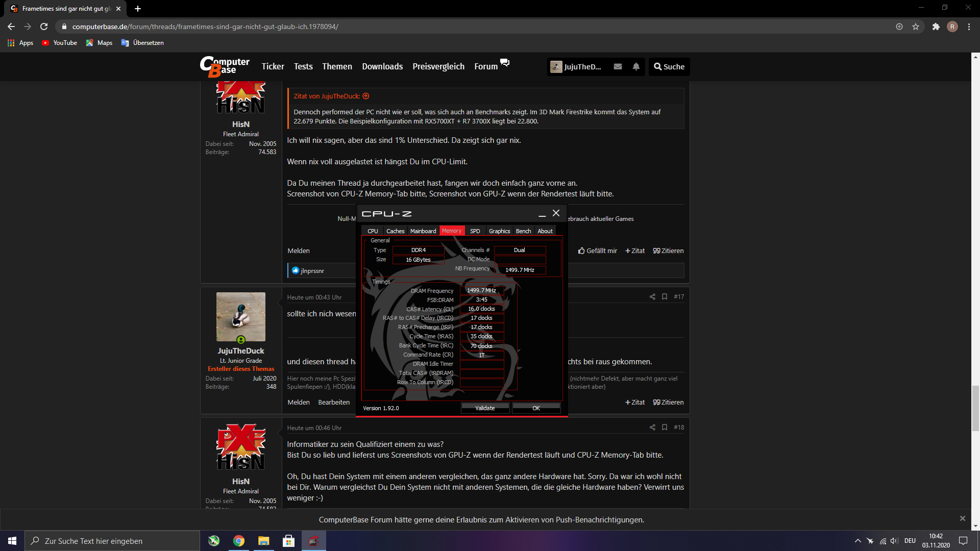
Task: Click the Windows taskbar search field
Action: (x=112, y=541)
